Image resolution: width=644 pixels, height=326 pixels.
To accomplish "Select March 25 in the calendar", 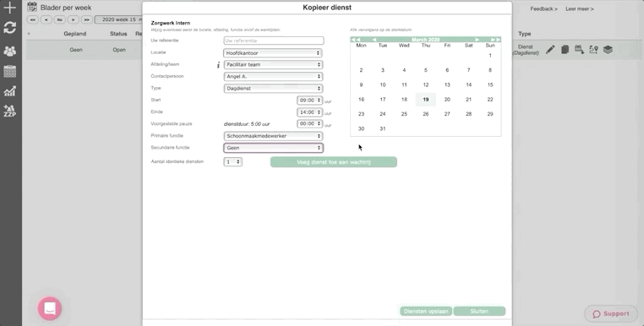I will 404,114.
